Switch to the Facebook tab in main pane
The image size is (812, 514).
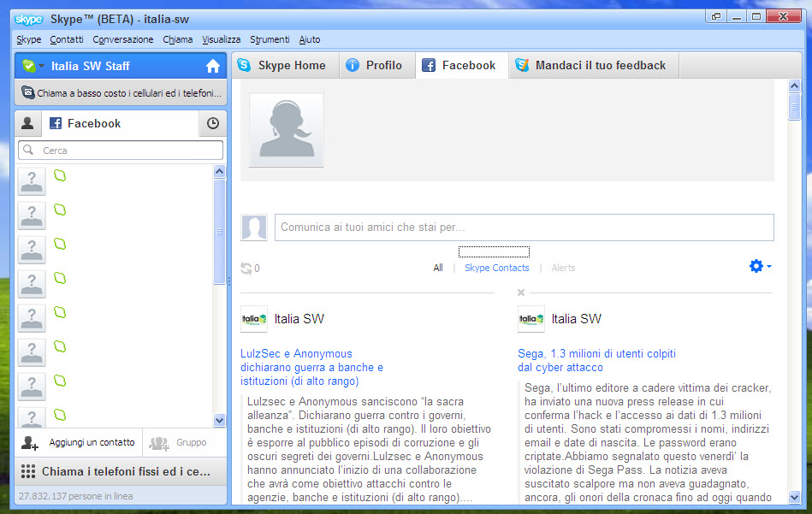coord(462,65)
